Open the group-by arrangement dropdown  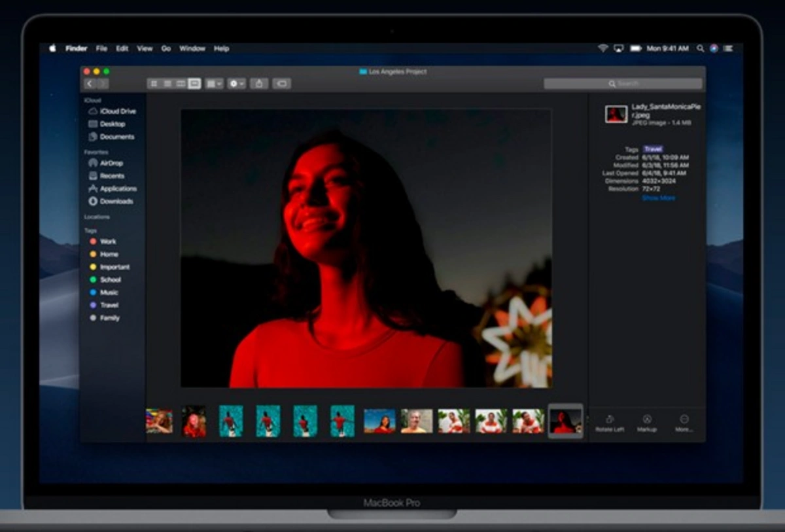214,84
